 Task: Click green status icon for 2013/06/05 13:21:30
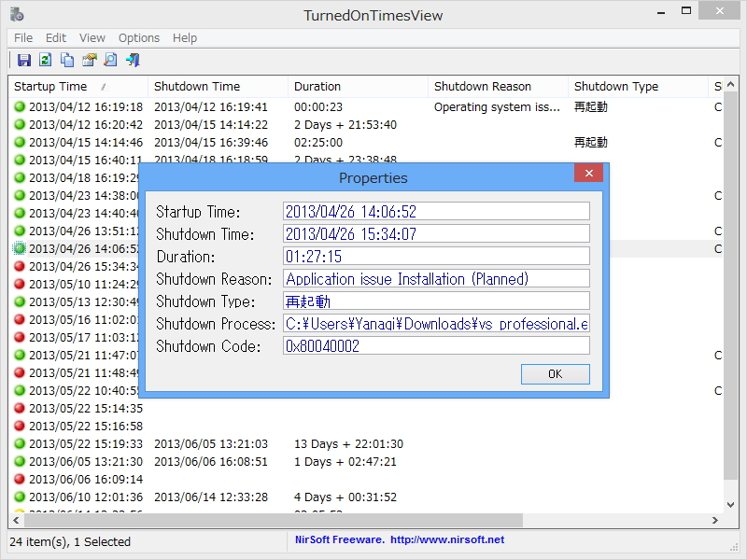(x=20, y=461)
